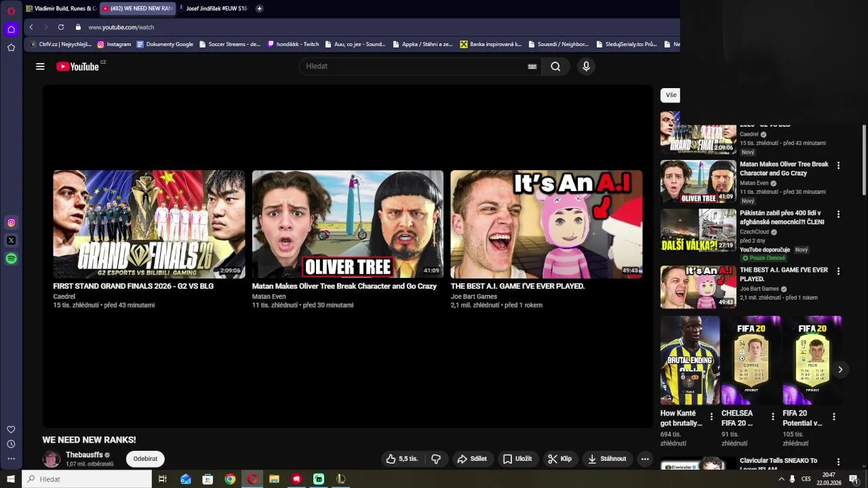This screenshot has width=868, height=488.
Task: Open options for THE BEST A.I. GAME sidebar video
Action: [x=838, y=271]
